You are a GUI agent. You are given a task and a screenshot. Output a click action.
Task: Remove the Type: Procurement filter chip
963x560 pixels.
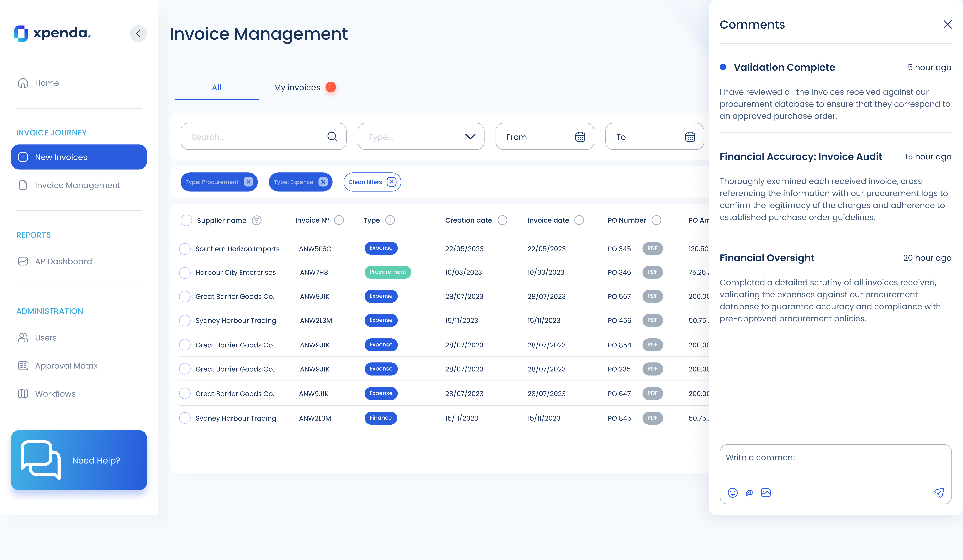(x=248, y=182)
